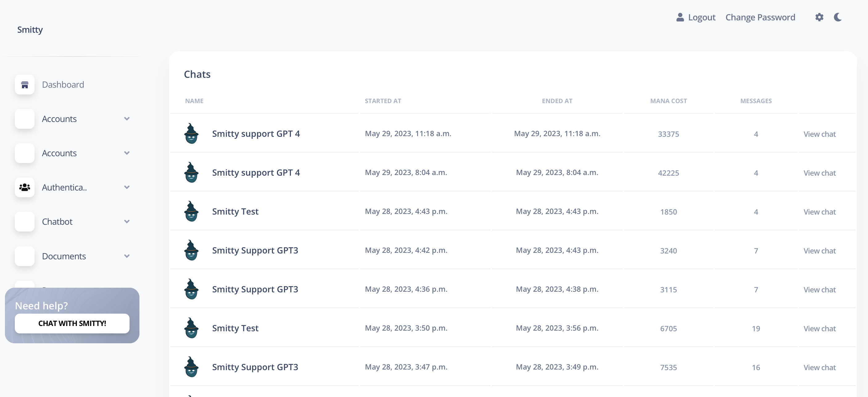Image resolution: width=868 pixels, height=397 pixels.
Task: Click wizard avatar of 11:18 a.m. chat
Action: 191,134
